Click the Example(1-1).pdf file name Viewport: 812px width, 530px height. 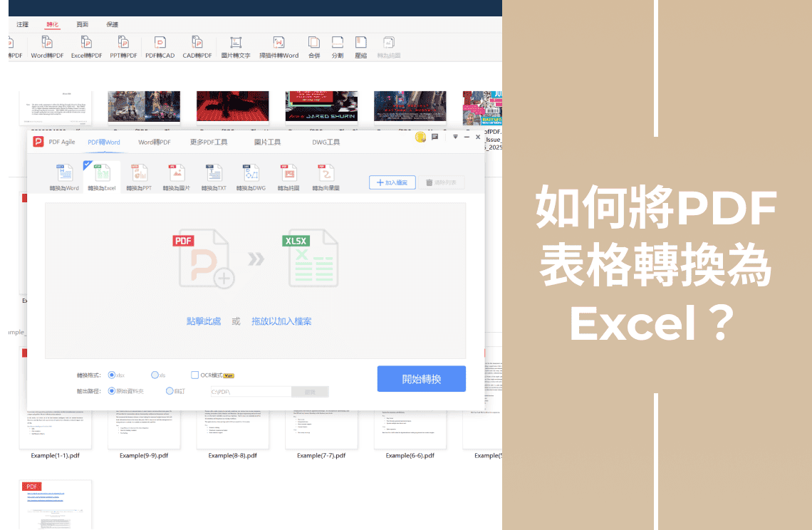[56, 456]
